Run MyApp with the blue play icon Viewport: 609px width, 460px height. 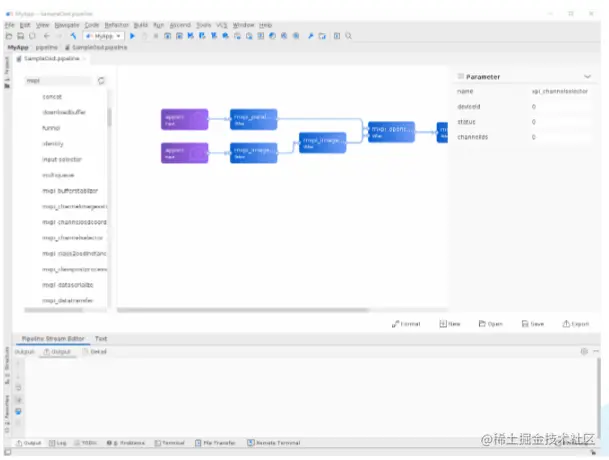click(132, 36)
